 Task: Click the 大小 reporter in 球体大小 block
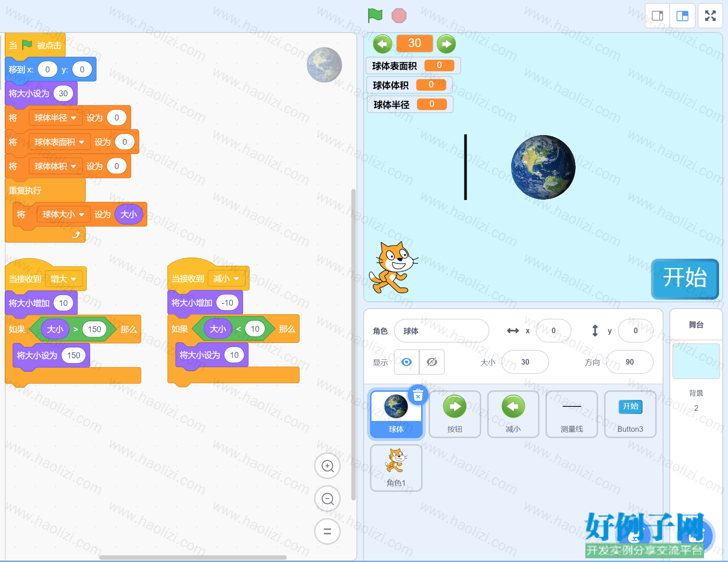coord(129,215)
